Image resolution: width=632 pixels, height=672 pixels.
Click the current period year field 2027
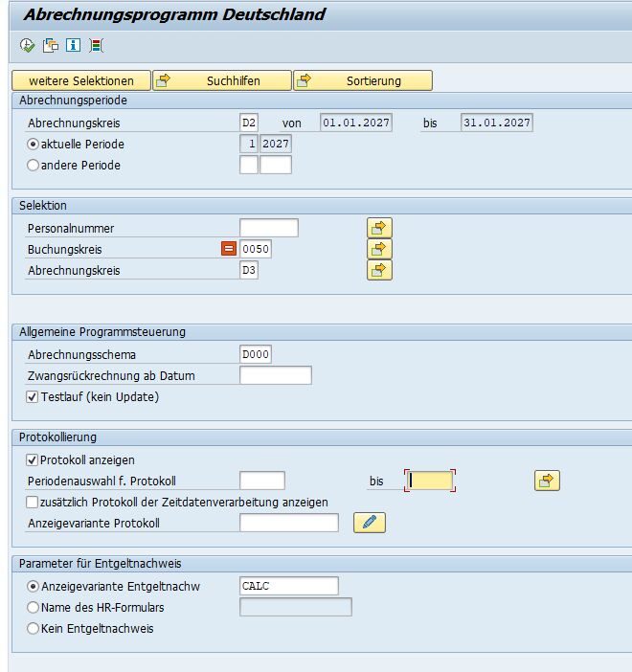tap(276, 144)
